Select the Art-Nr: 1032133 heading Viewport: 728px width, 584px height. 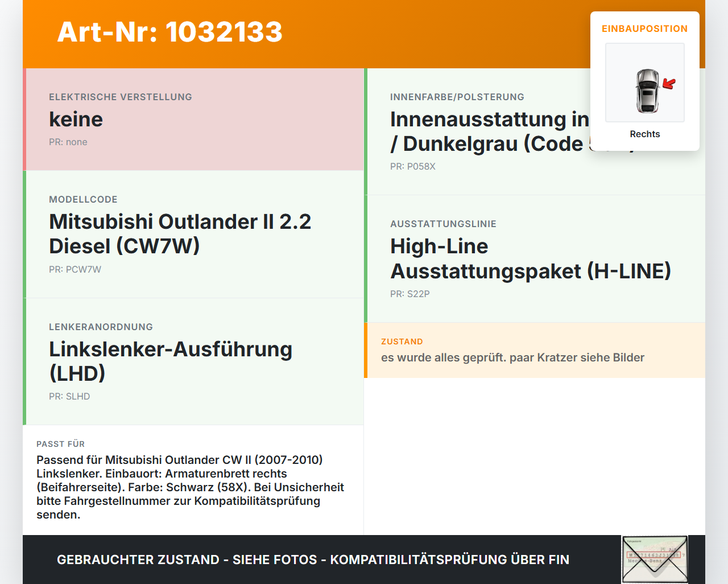click(170, 32)
